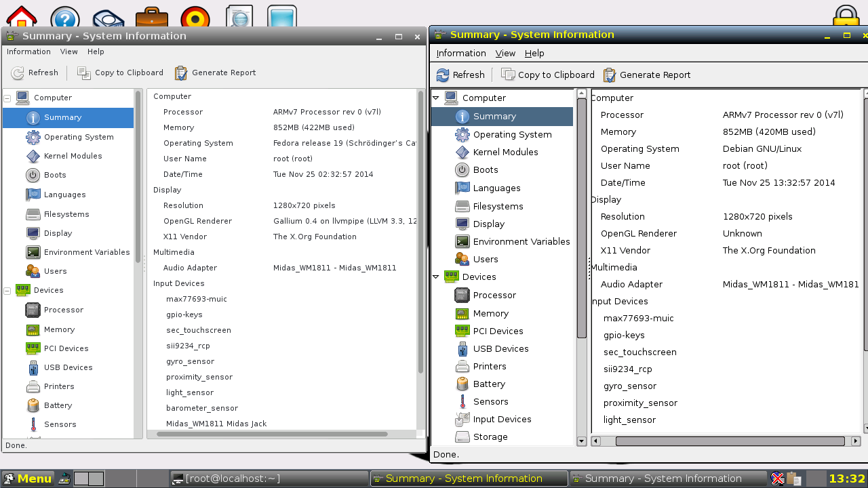
Task: Select Operating System icon in left window tree
Action: coord(33,137)
